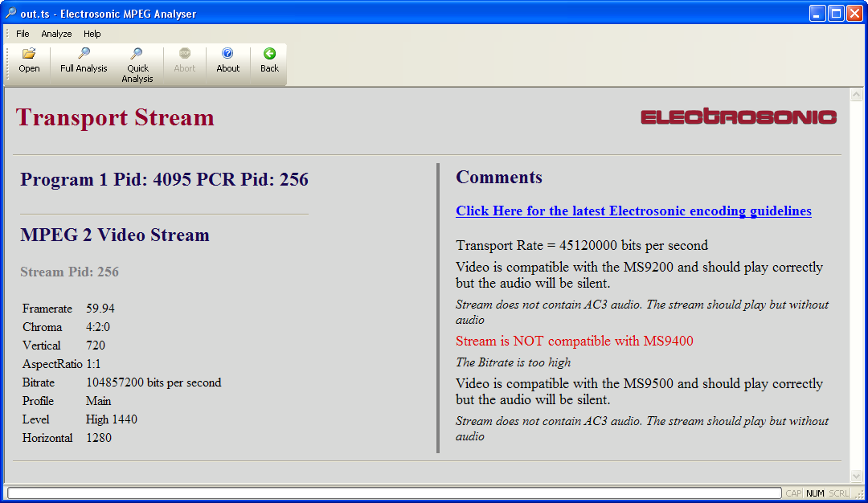Minimize the MPEG Analyser window
This screenshot has width=868, height=503.
point(817,14)
